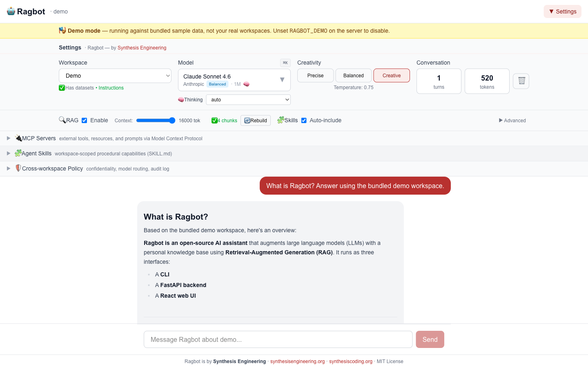Open the synthesisengineering.org footer link
Viewport: 588px width, 368px height.
tap(297, 361)
